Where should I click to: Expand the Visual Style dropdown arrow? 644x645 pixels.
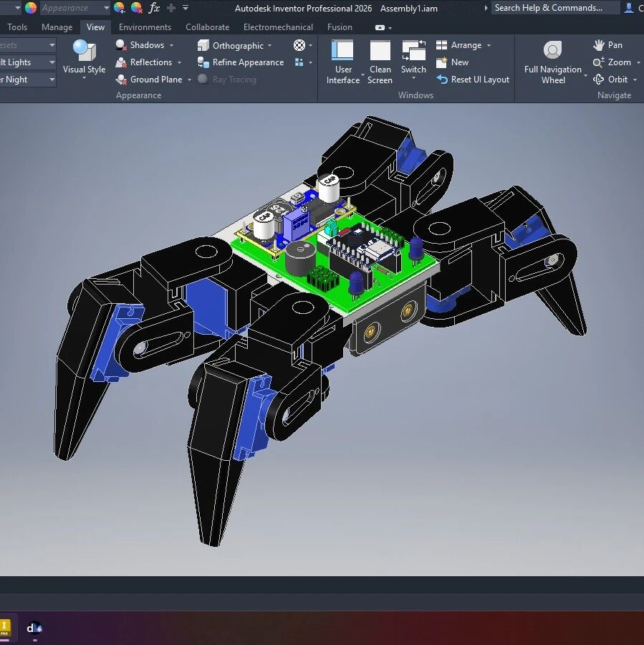[x=84, y=78]
